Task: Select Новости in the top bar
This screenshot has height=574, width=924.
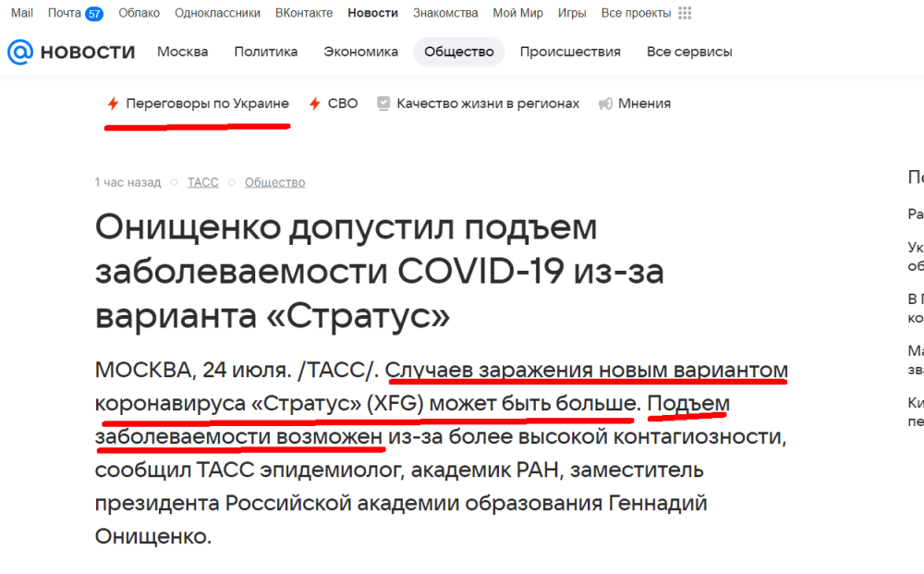Action: click(372, 13)
